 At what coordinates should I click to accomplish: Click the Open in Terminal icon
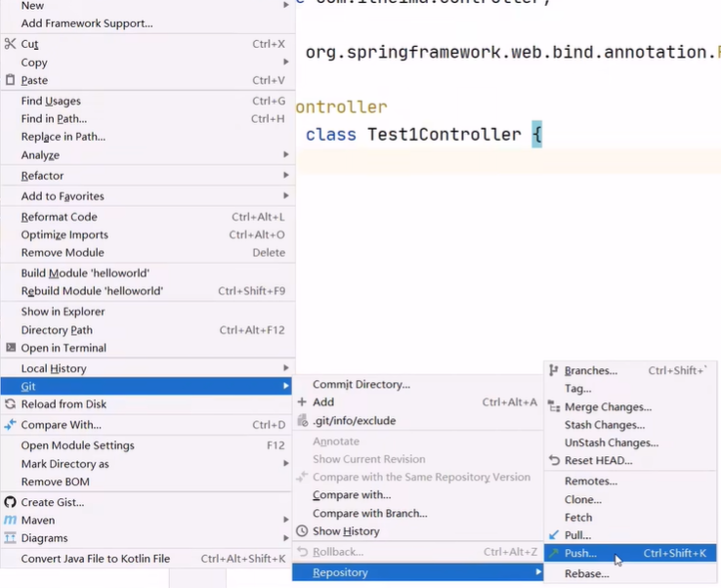pyautogui.click(x=11, y=348)
